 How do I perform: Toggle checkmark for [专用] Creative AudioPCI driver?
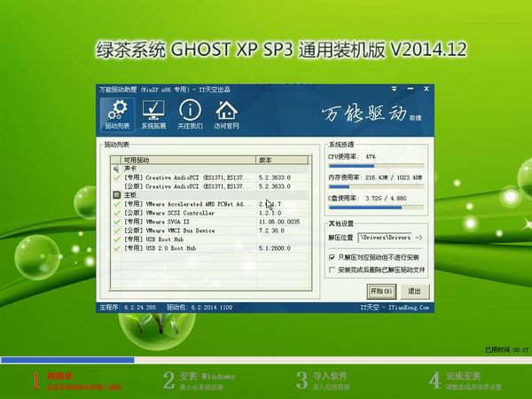(x=116, y=177)
